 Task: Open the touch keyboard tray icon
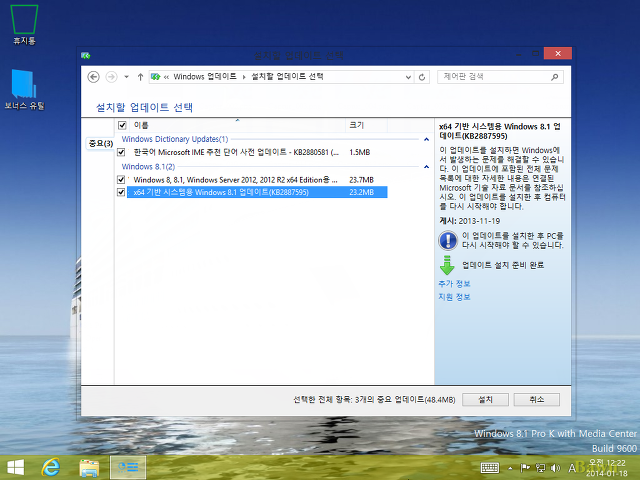(490, 468)
